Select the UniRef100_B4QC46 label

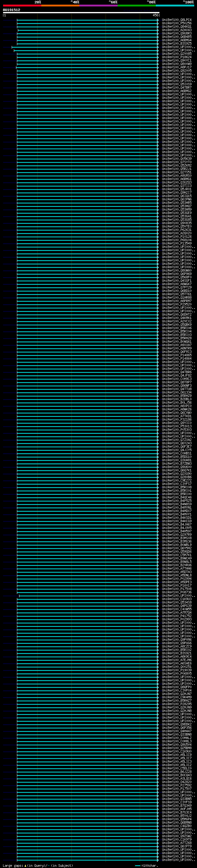[x=176, y=497]
